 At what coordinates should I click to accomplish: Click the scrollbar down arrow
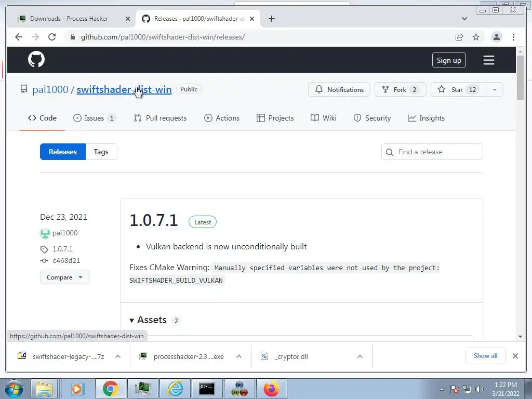[x=520, y=337]
